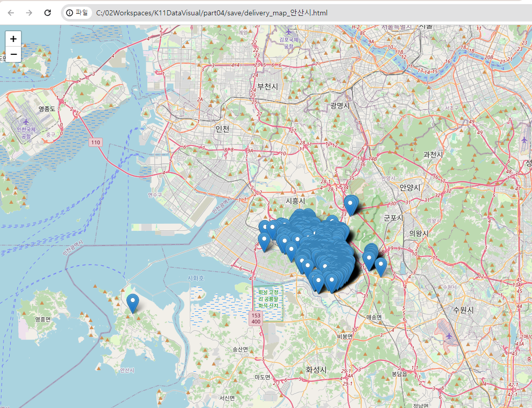532x408 pixels.
Task: Select the lone marker on the southwestern island
Action: tap(132, 303)
